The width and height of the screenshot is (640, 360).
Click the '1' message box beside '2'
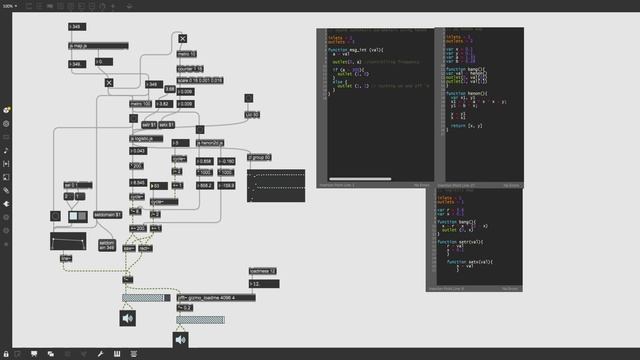80,197
